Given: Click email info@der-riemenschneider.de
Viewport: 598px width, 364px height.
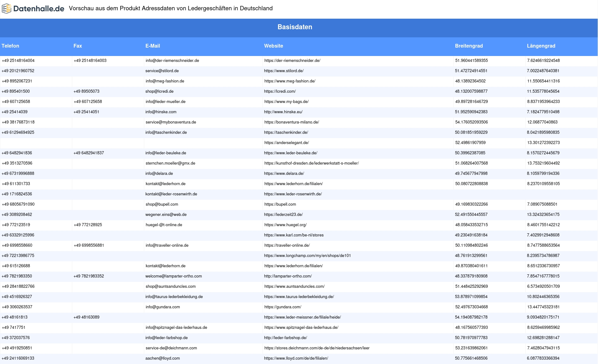Looking at the screenshot, I should pyautogui.click(x=172, y=61).
